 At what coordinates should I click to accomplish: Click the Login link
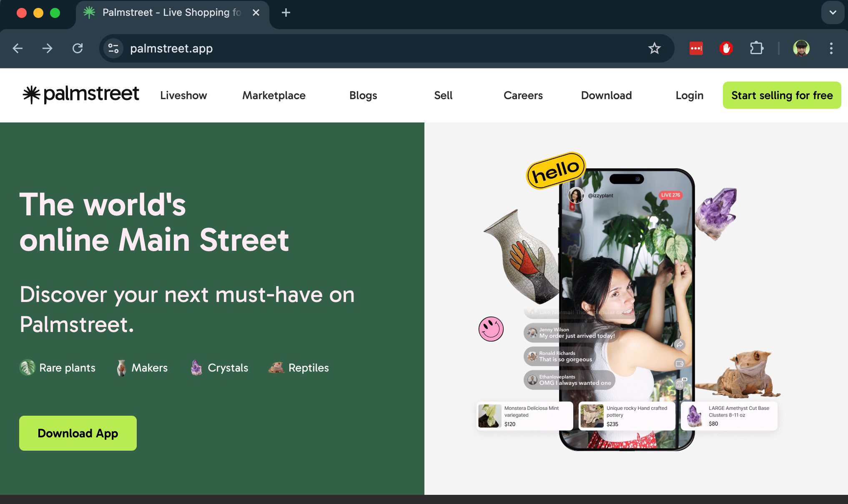pos(689,95)
